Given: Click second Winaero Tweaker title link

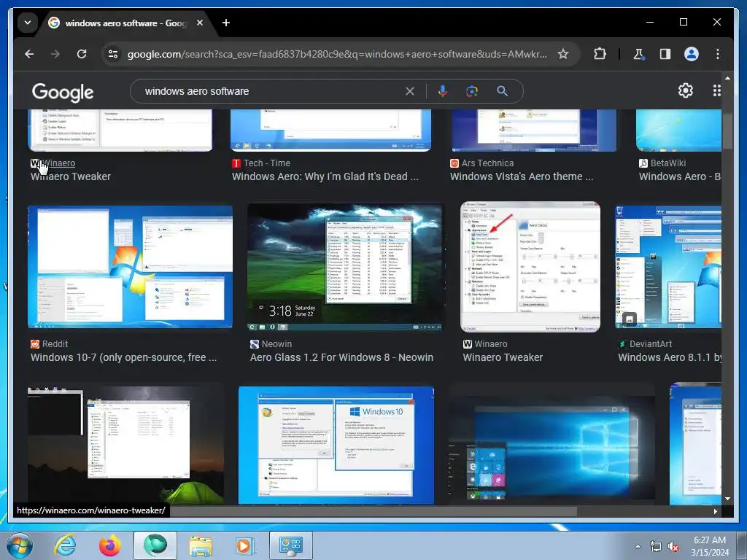Looking at the screenshot, I should coord(503,357).
